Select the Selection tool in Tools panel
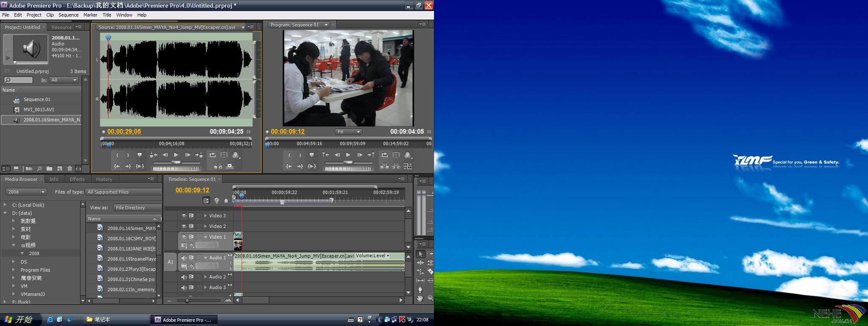This screenshot has width=868, height=326. coord(420,254)
